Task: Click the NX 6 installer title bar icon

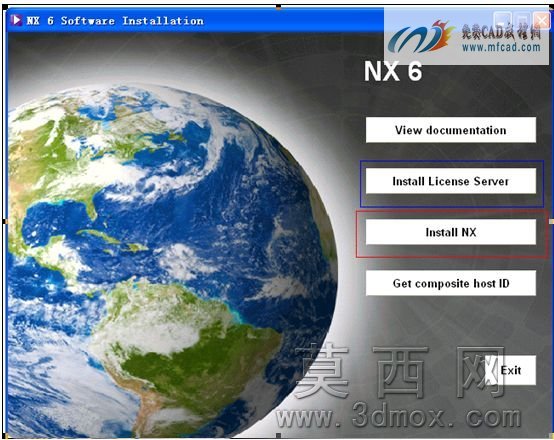Action: tap(16, 20)
